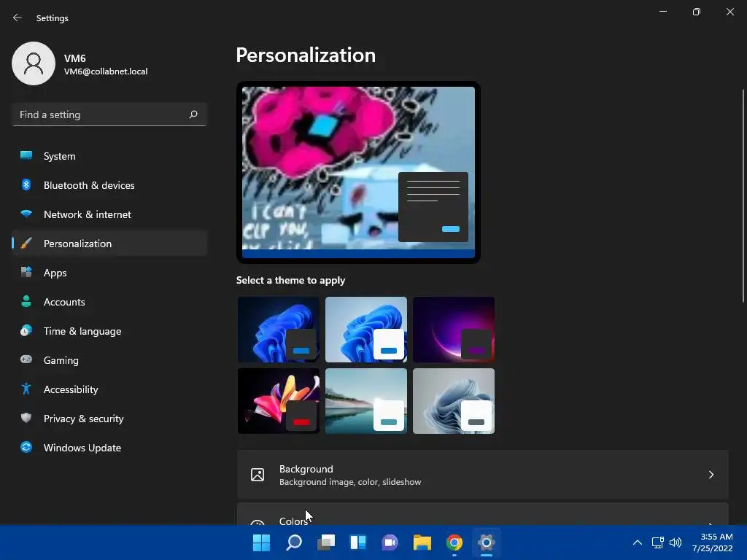The width and height of the screenshot is (747, 560).
Task: Click the magnifier icon in Find a setting
Action: (x=193, y=114)
